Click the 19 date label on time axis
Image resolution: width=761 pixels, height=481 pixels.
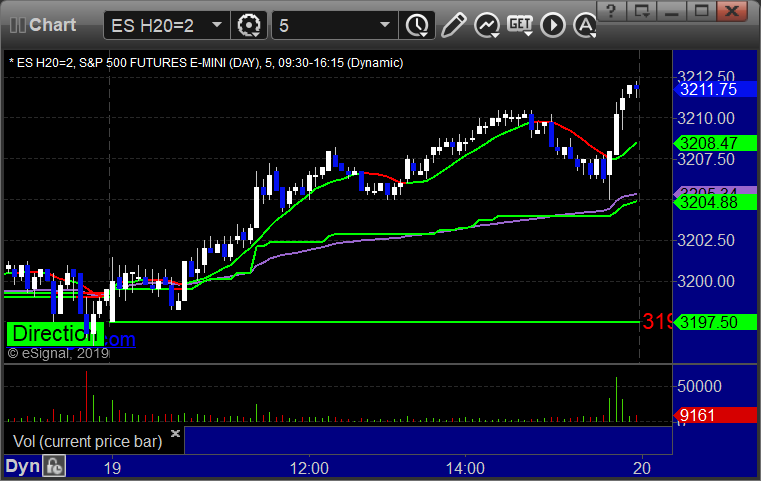(x=112, y=468)
